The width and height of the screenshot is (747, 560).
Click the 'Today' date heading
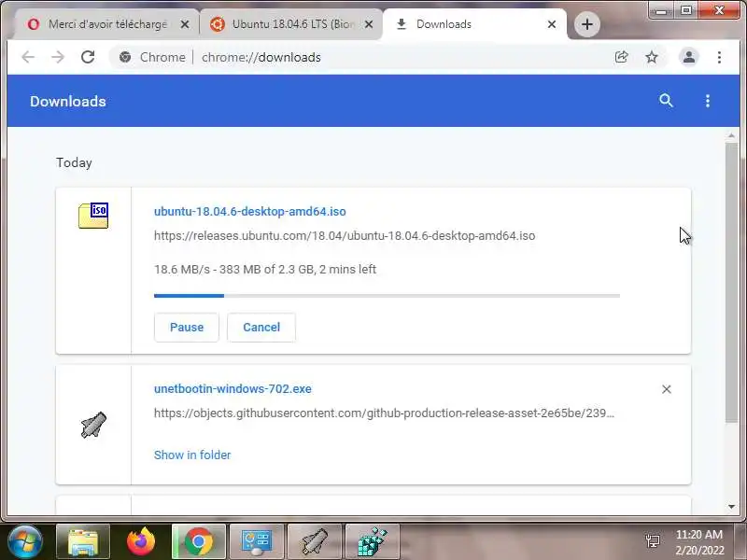click(74, 162)
